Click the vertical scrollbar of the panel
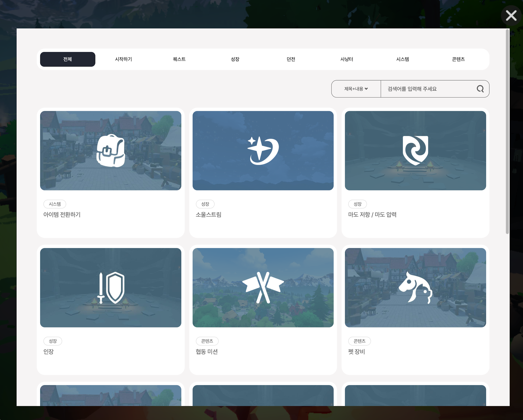523x420 pixels. (x=507, y=132)
